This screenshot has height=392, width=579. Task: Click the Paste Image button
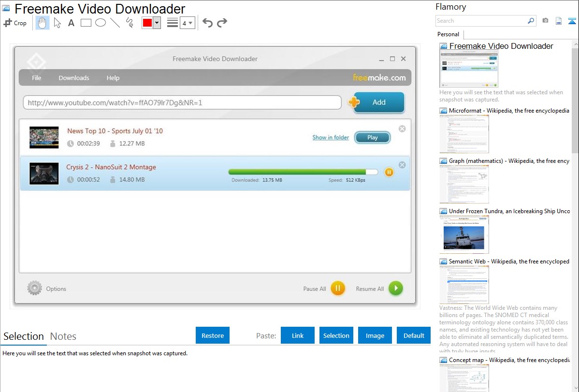point(375,335)
